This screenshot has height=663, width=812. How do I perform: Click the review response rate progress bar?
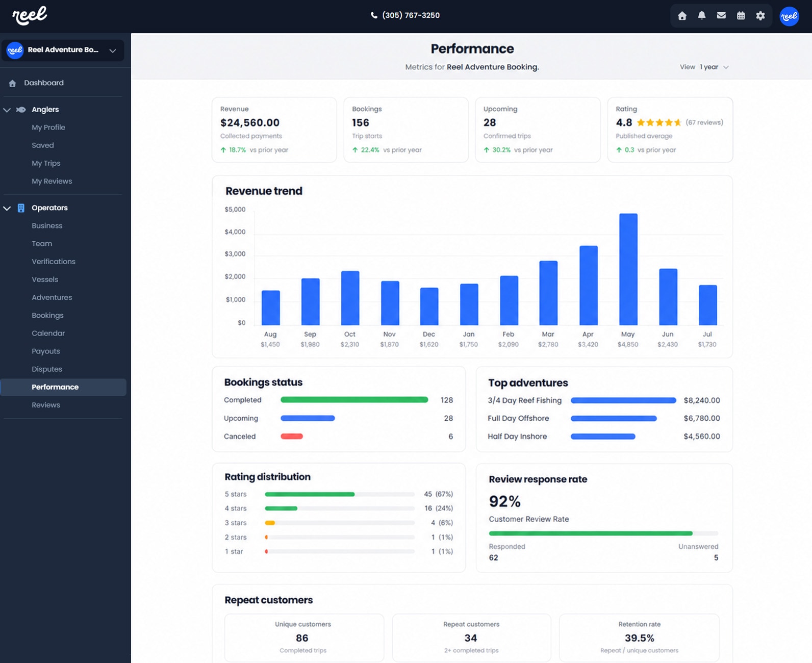[x=603, y=533]
